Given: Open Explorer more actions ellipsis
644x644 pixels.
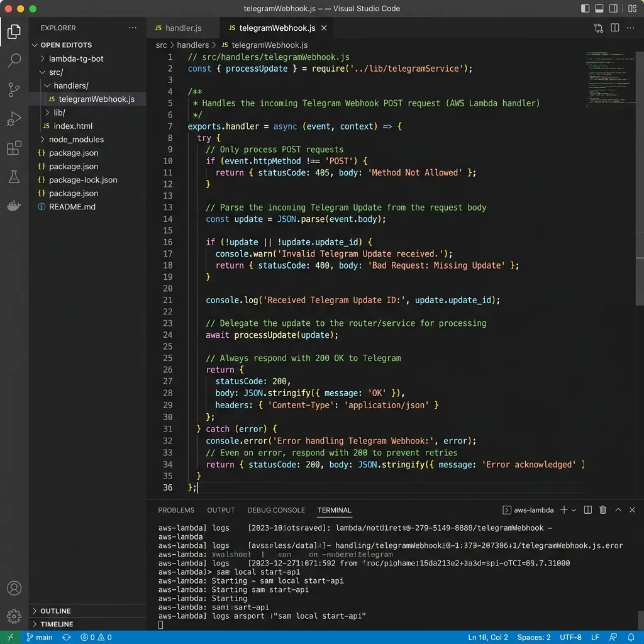Looking at the screenshot, I should click(x=132, y=28).
